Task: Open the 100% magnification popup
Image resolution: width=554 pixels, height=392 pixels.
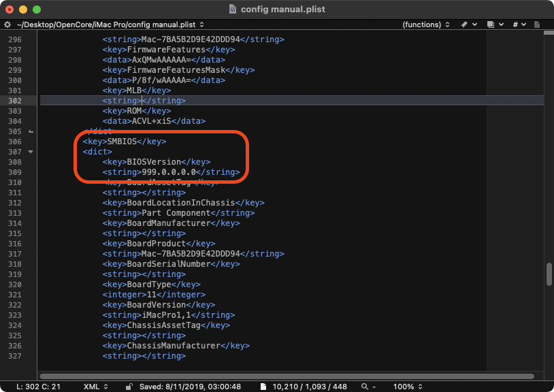Action: point(408,387)
